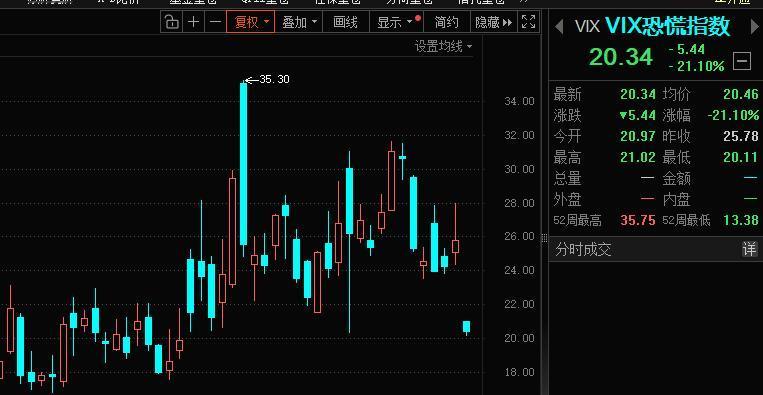Click the 内盘 label

pos(676,199)
